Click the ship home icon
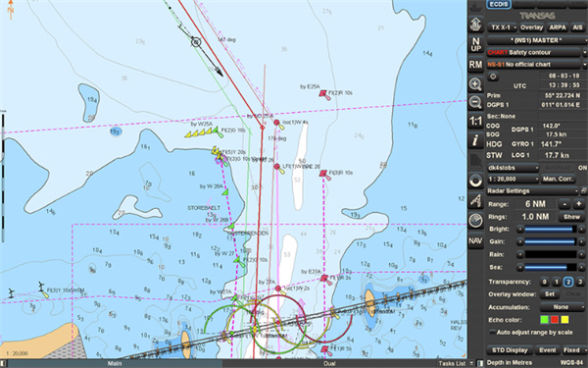This screenshot has width=588, height=368. 475,25
